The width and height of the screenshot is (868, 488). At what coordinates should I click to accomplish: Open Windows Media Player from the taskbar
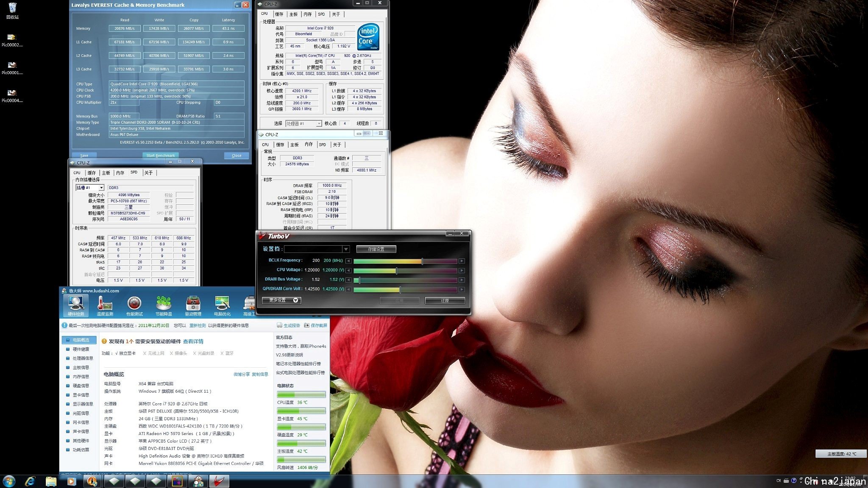[x=72, y=481]
